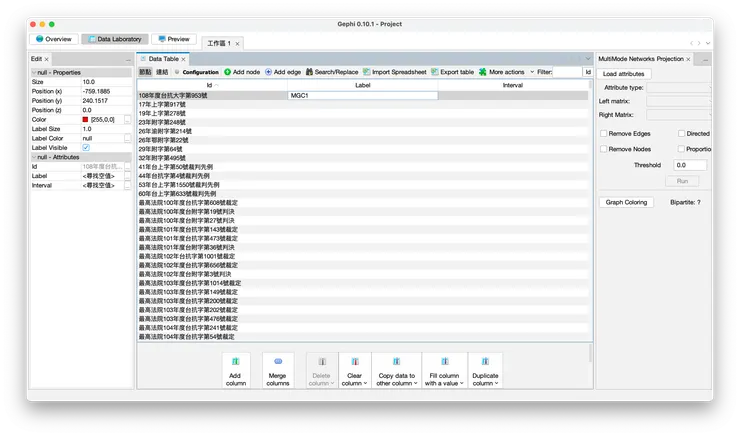Click Fill column with a value icon
The width and height of the screenshot is (740, 436).
coord(445,361)
